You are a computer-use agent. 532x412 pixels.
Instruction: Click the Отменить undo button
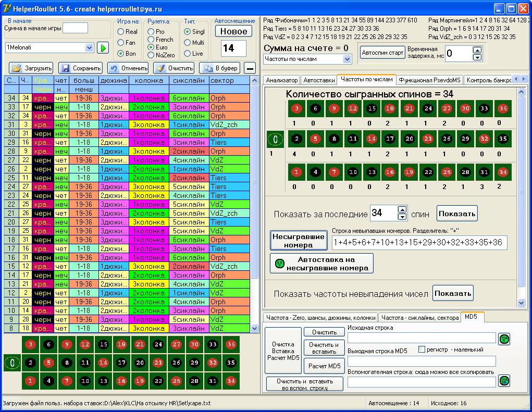(x=128, y=68)
